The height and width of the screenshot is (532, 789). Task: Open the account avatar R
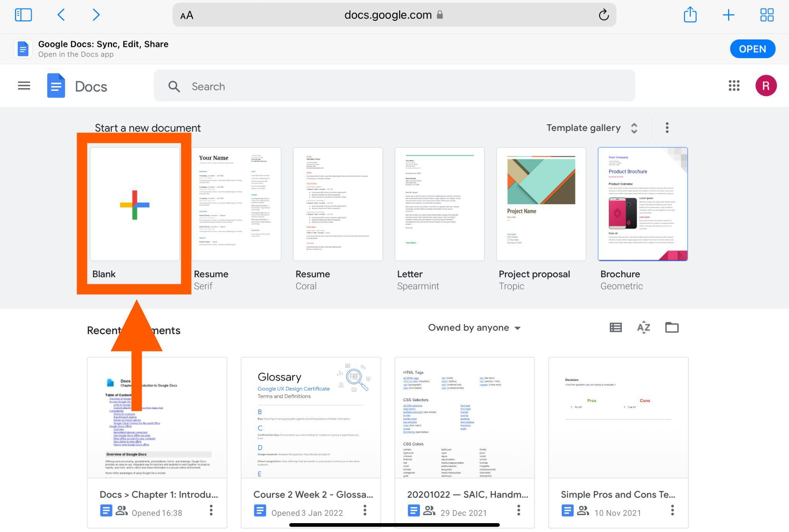tap(766, 85)
